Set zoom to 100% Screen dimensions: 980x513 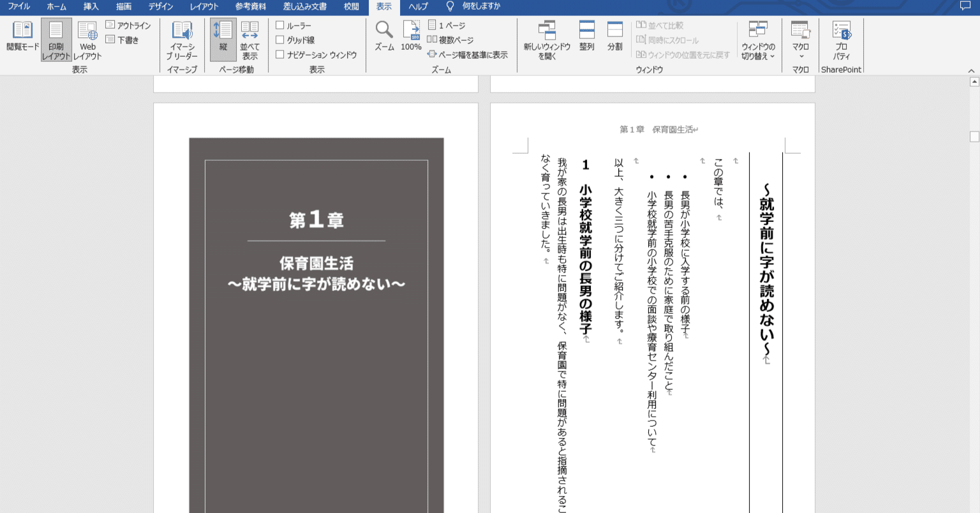tap(411, 35)
